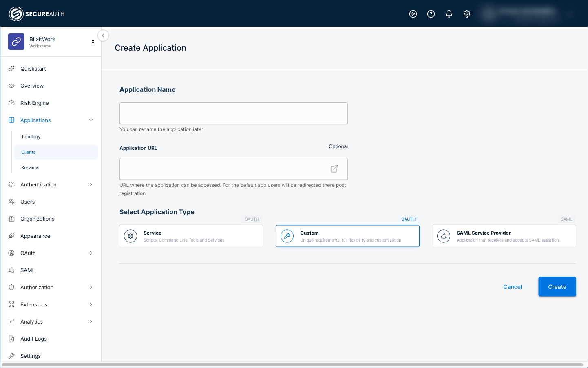The height and width of the screenshot is (368, 588).
Task: Click the 'Create Application' page heading
Action: point(150,48)
